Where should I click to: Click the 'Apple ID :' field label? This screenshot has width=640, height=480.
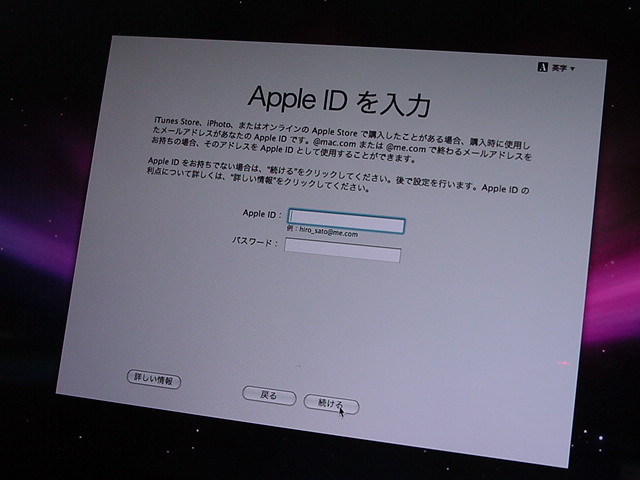tap(262, 213)
